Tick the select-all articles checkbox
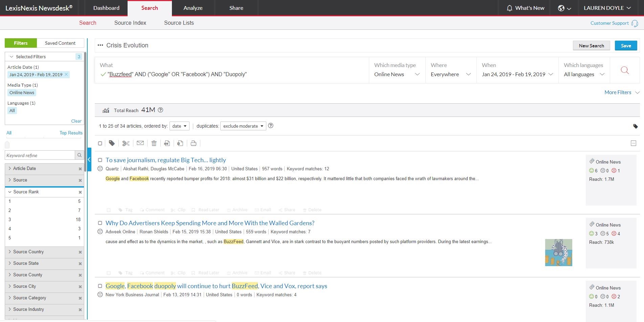Screen dimensions: 644x322 [x=100, y=143]
